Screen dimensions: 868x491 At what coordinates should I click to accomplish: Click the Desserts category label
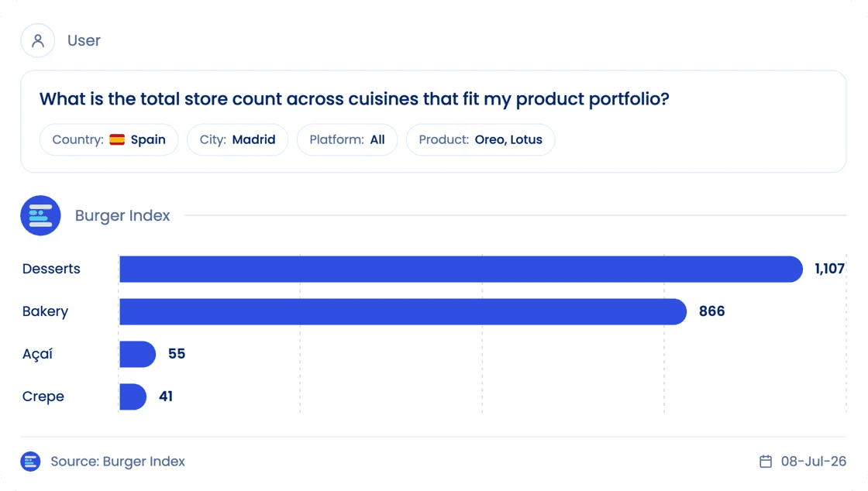(x=51, y=269)
